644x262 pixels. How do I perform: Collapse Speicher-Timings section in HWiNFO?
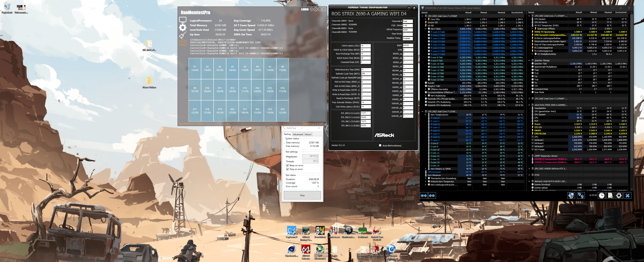(x=529, y=60)
